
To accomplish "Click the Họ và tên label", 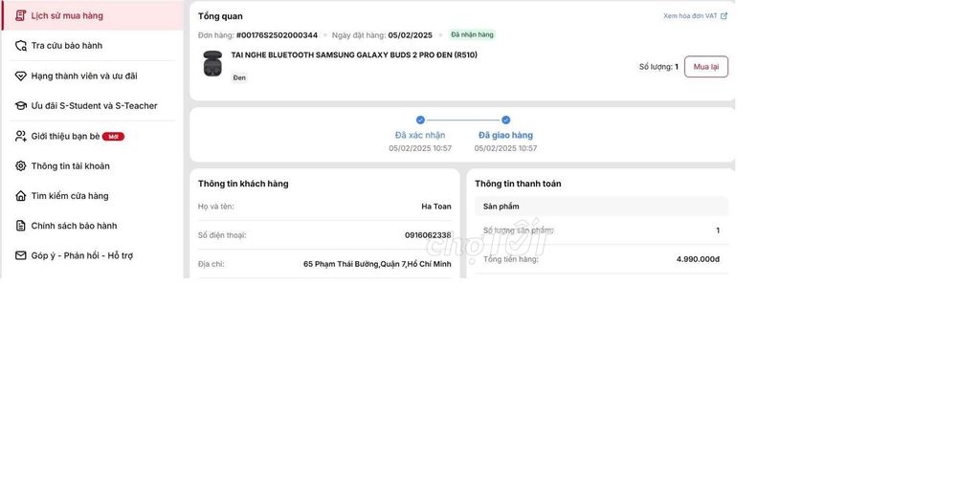I will (x=216, y=207).
